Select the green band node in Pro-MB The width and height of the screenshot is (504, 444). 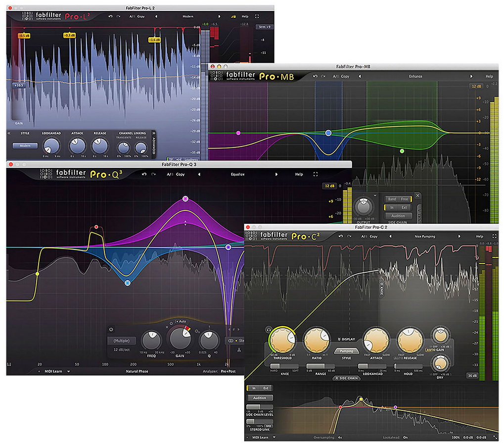[402, 151]
